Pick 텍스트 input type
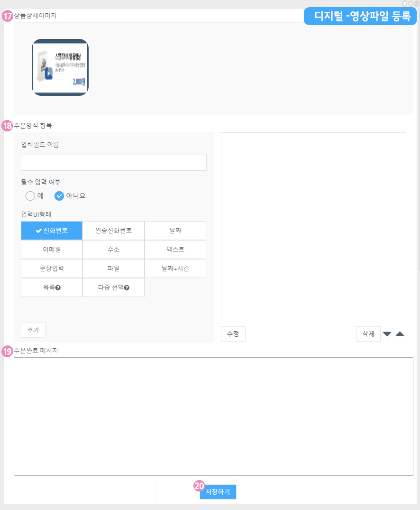This screenshot has width=420, height=510. click(x=175, y=250)
